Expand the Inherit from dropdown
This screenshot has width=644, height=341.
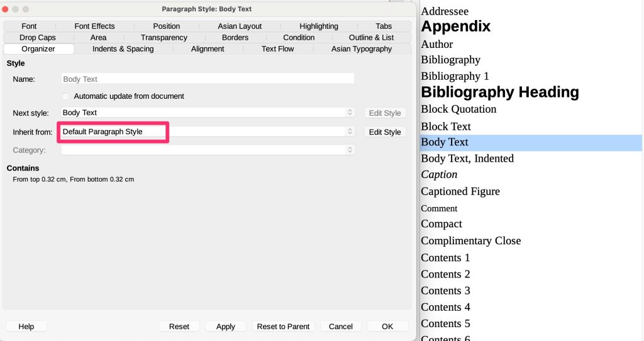point(208,131)
